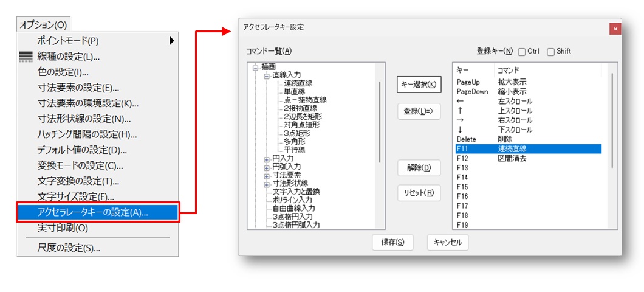This screenshot has height=292, width=644.
Task: Select 連続直線 in the command tree
Action: pyautogui.click(x=298, y=83)
